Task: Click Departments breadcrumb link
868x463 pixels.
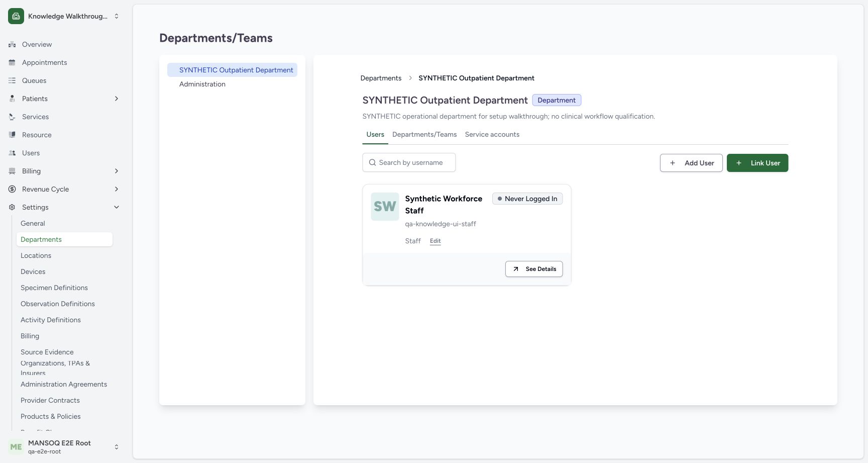Action: (381, 78)
